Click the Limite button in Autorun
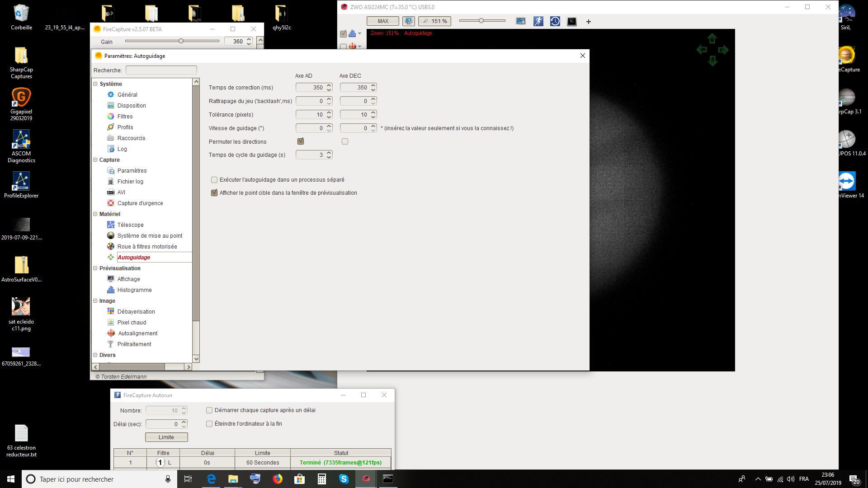 166,437
